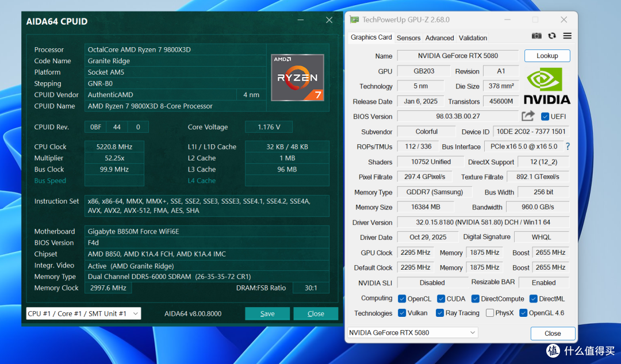
Task: Enable the PhysX checkbox
Action: [x=490, y=313]
